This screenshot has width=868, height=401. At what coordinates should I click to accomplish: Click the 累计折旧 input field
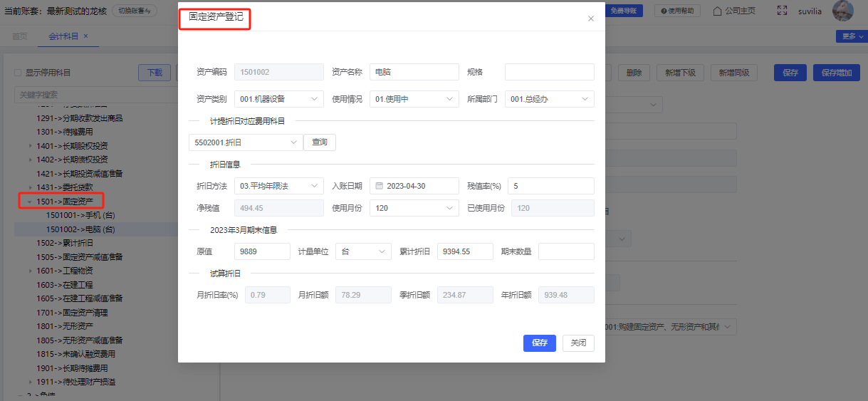[465, 251]
